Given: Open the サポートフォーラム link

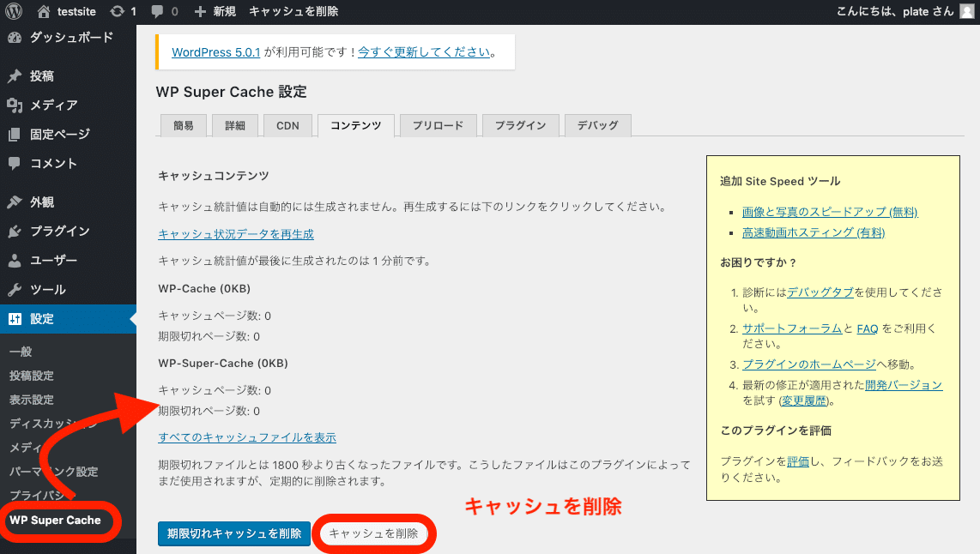Looking at the screenshot, I should 792,328.
